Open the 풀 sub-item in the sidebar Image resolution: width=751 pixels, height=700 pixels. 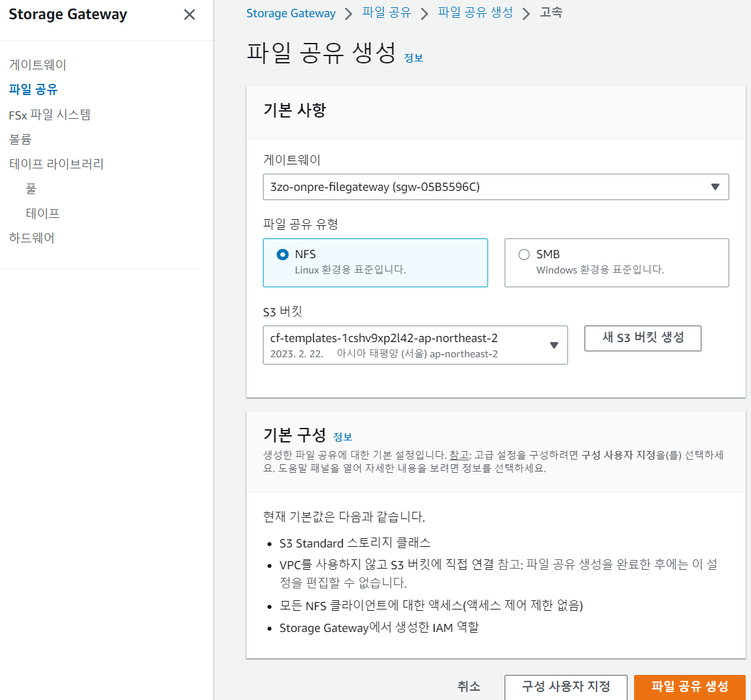(31, 189)
